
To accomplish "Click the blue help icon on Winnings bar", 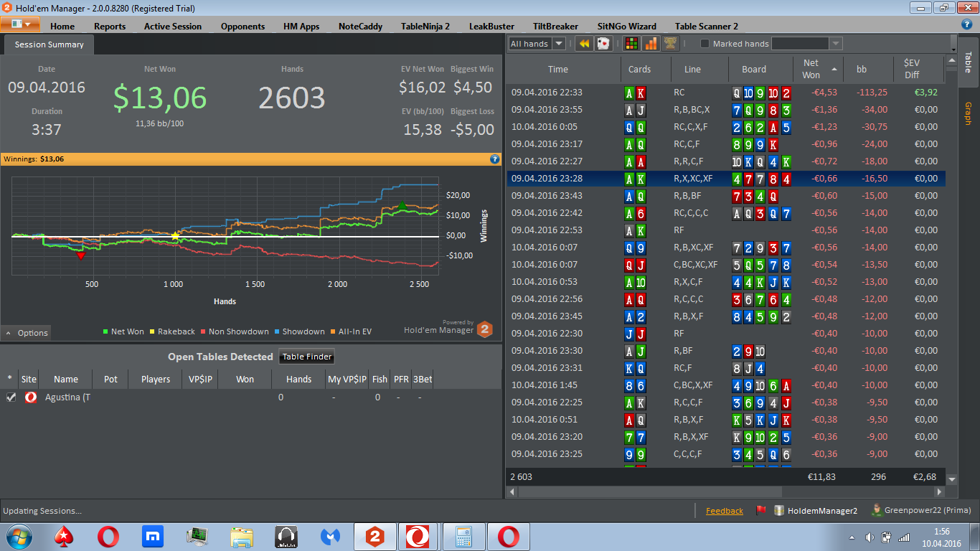I will pos(494,159).
